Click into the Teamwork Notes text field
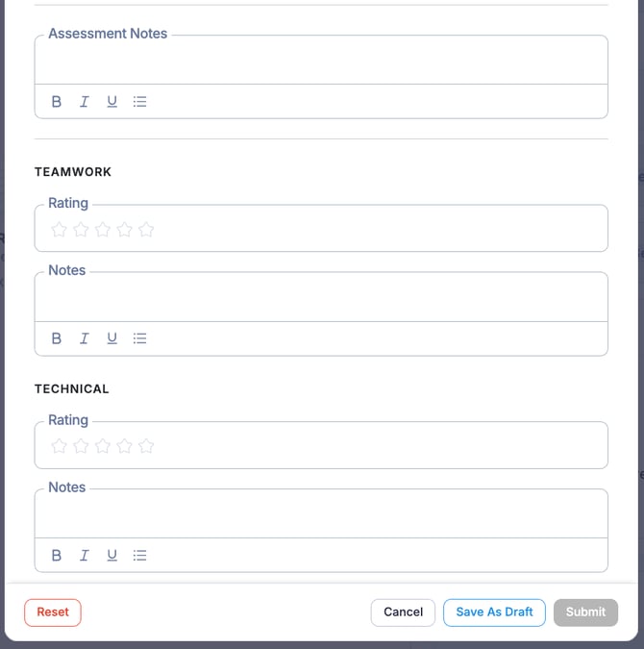The image size is (644, 649). (x=321, y=299)
